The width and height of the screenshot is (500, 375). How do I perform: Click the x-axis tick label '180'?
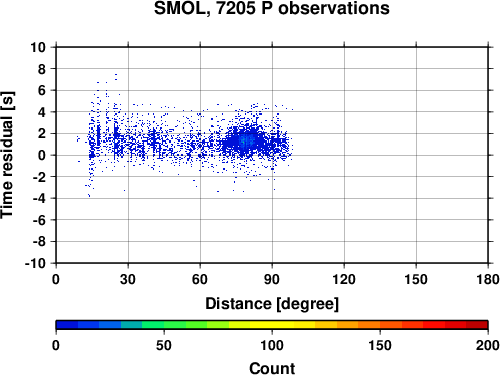coord(488,279)
